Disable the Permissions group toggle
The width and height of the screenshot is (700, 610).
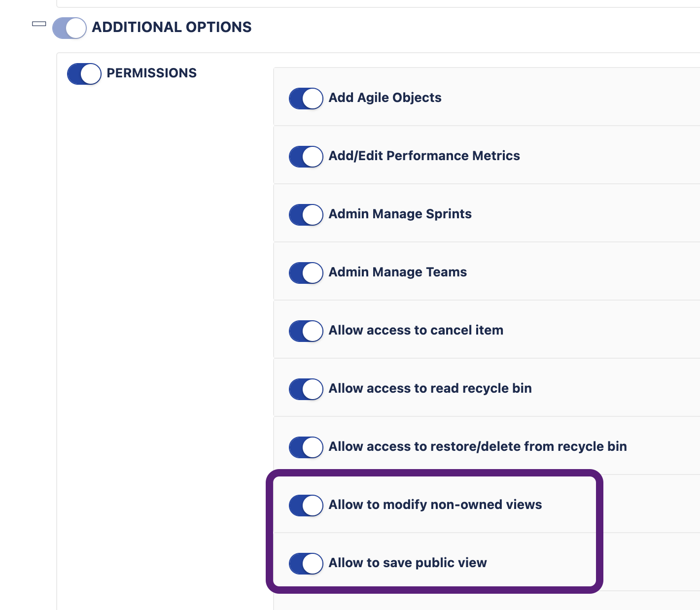click(84, 74)
